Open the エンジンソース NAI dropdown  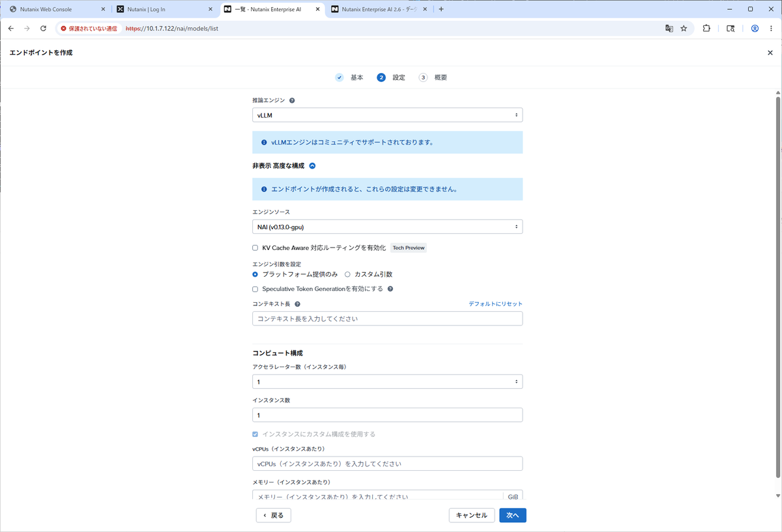tap(387, 227)
